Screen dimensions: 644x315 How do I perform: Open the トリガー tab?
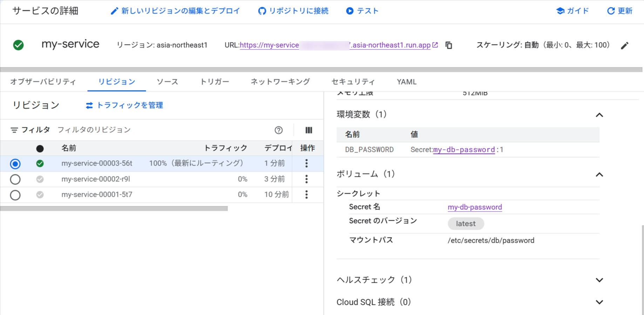[x=215, y=82]
